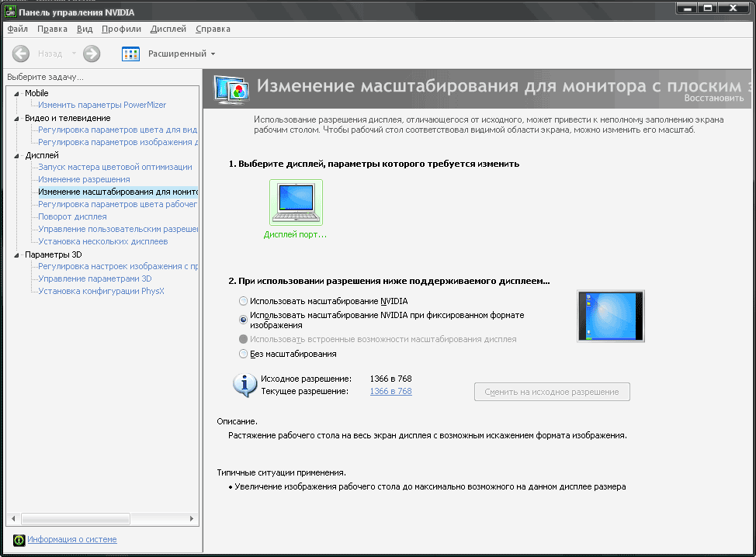
Task: Open the 'Справка' menu
Action: [213, 29]
